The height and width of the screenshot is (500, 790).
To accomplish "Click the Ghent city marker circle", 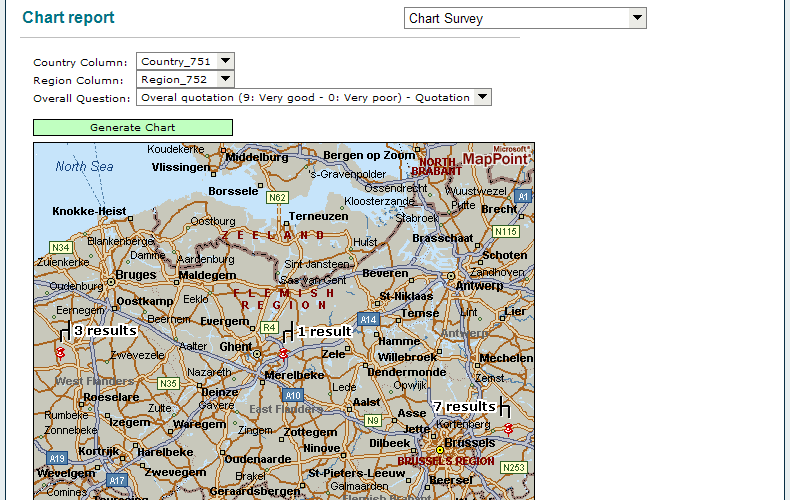I will pos(257,354).
